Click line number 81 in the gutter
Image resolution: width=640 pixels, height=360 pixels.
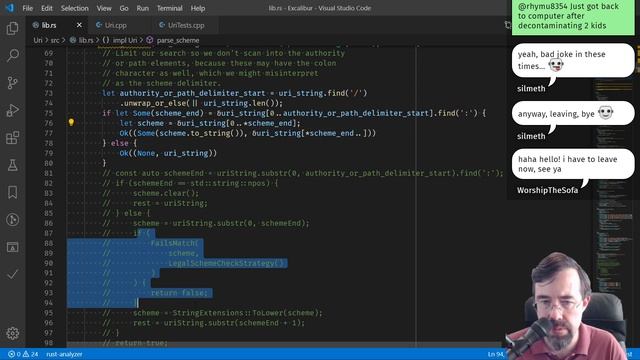pos(49,173)
